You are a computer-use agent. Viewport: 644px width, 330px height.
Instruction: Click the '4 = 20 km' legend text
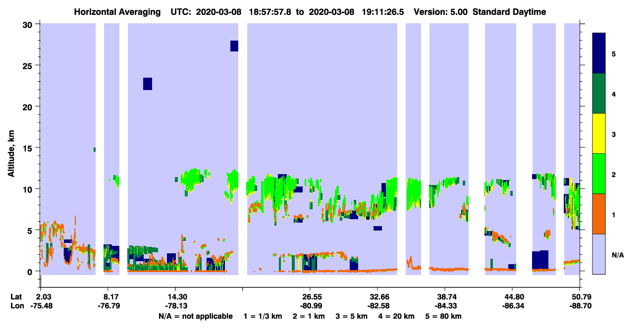pyautogui.click(x=397, y=316)
